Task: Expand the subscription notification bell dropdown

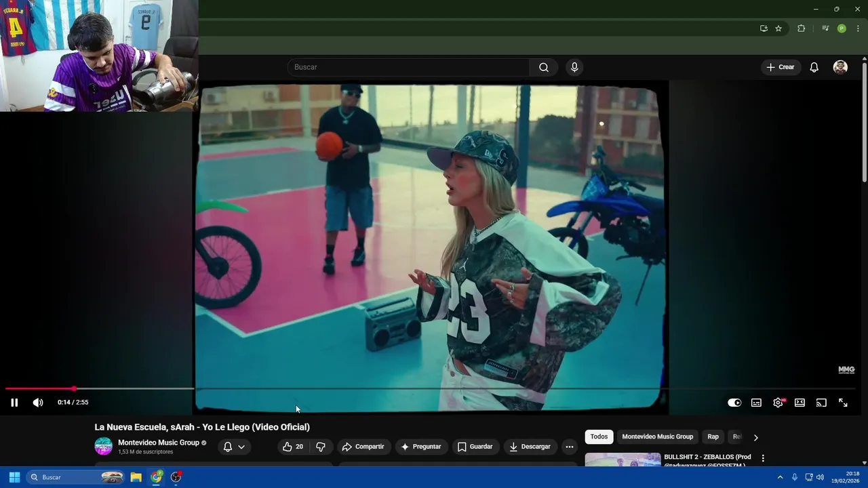Action: (234, 447)
